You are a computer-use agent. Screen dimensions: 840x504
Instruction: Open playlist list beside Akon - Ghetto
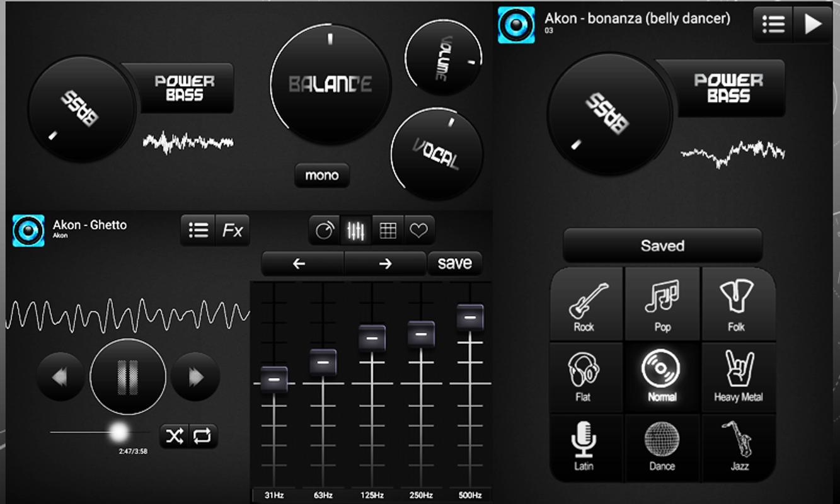click(x=198, y=231)
